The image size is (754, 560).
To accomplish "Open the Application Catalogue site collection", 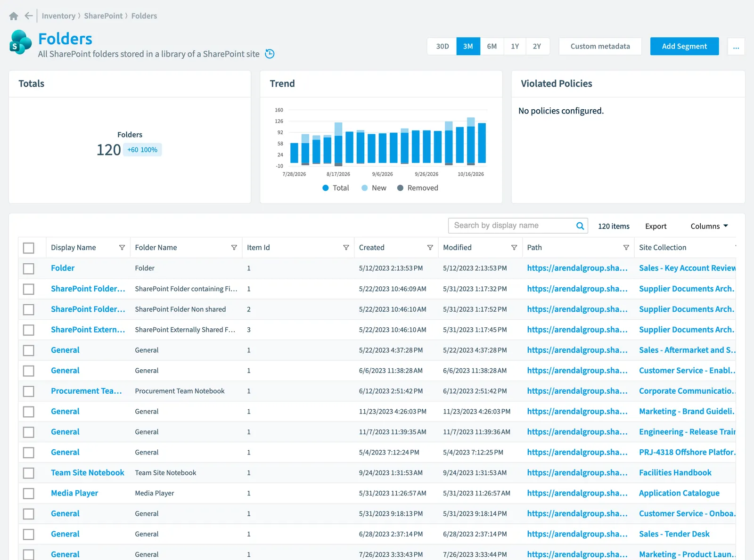I will click(x=679, y=493).
